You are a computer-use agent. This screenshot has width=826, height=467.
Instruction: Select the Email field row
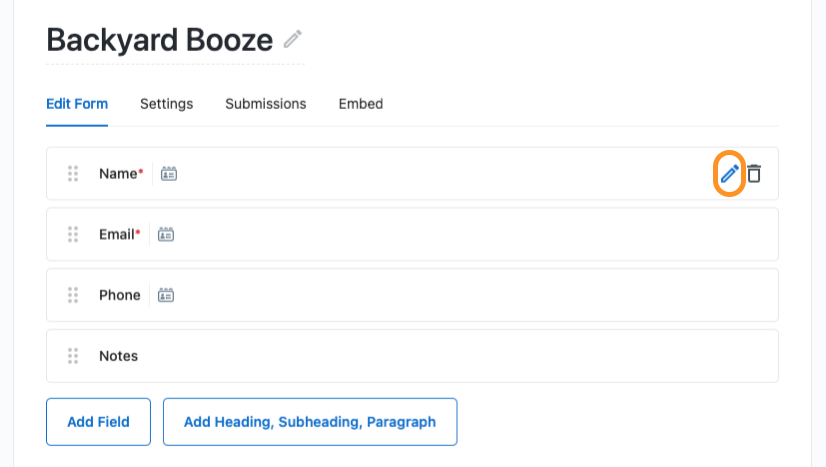[412, 234]
